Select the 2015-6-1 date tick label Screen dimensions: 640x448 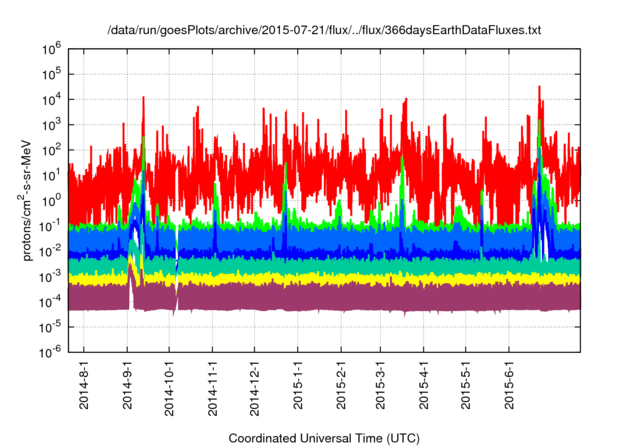point(509,386)
